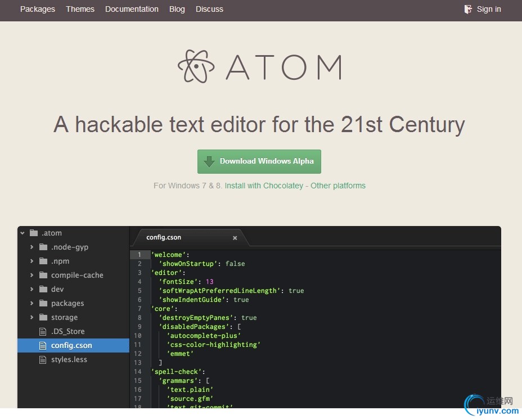Click the .npm folder icon
The image size is (522, 420).
pyautogui.click(x=43, y=260)
